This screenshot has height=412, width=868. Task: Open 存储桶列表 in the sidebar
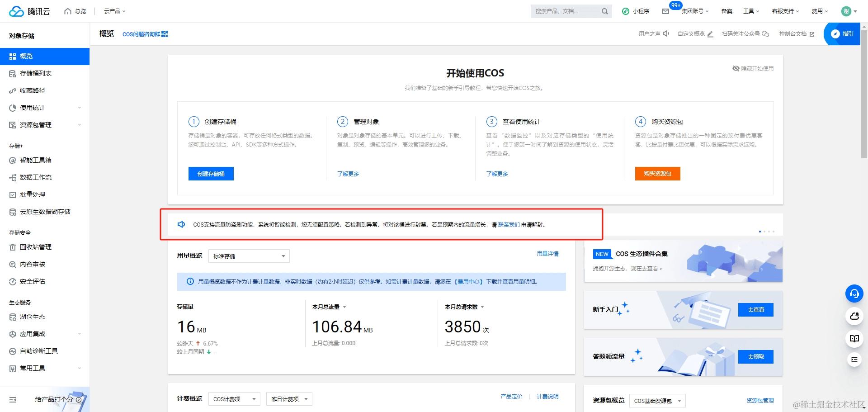coord(45,73)
